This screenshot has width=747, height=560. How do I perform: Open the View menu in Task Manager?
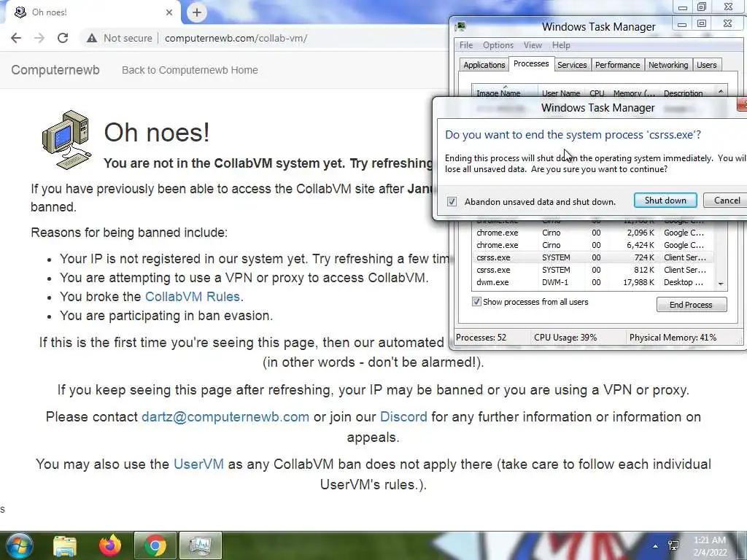[x=533, y=45]
